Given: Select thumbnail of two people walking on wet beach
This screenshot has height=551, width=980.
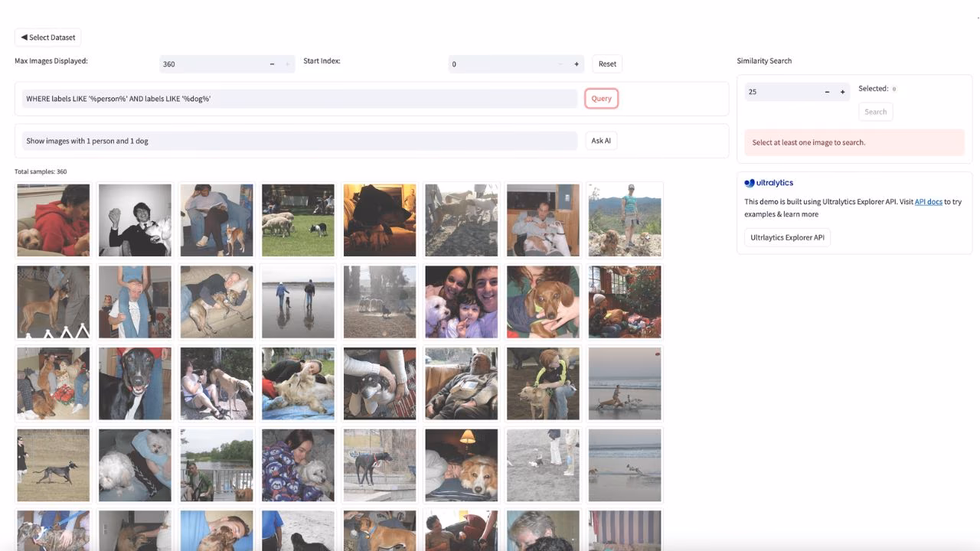Looking at the screenshot, I should (298, 302).
